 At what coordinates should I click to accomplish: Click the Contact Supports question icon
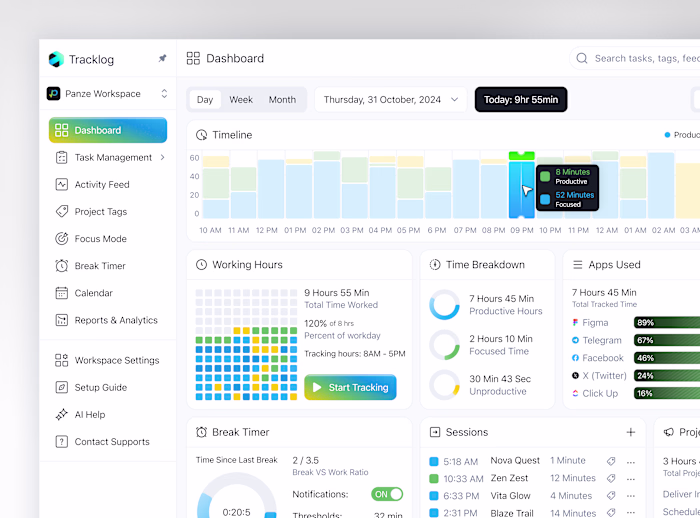[x=62, y=442]
